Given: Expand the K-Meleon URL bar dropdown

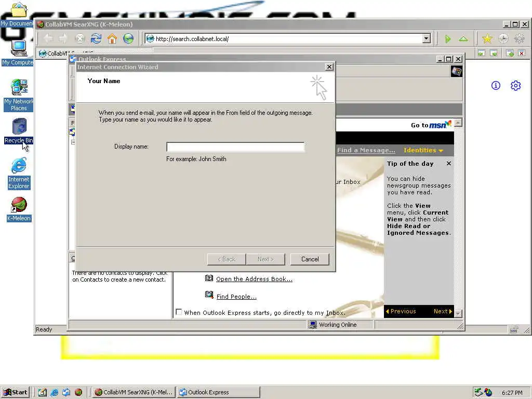Looking at the screenshot, I should (427, 38).
